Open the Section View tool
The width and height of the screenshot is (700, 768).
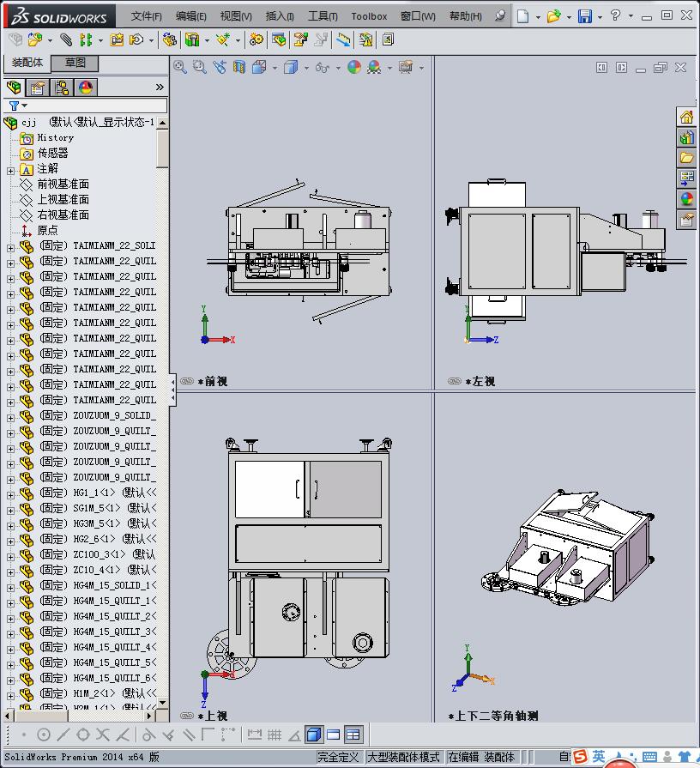[238, 67]
